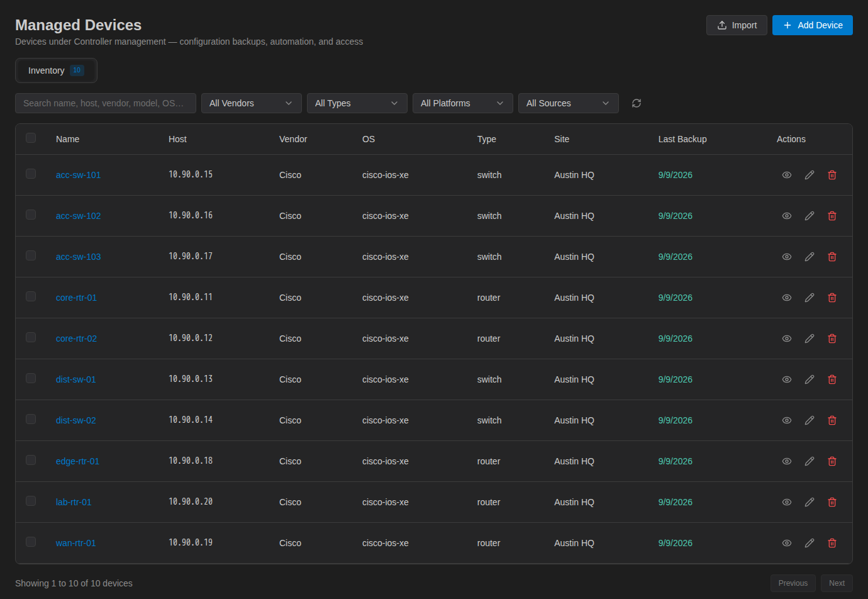Open the All Platforms dropdown
This screenshot has height=599, width=868.
[463, 103]
